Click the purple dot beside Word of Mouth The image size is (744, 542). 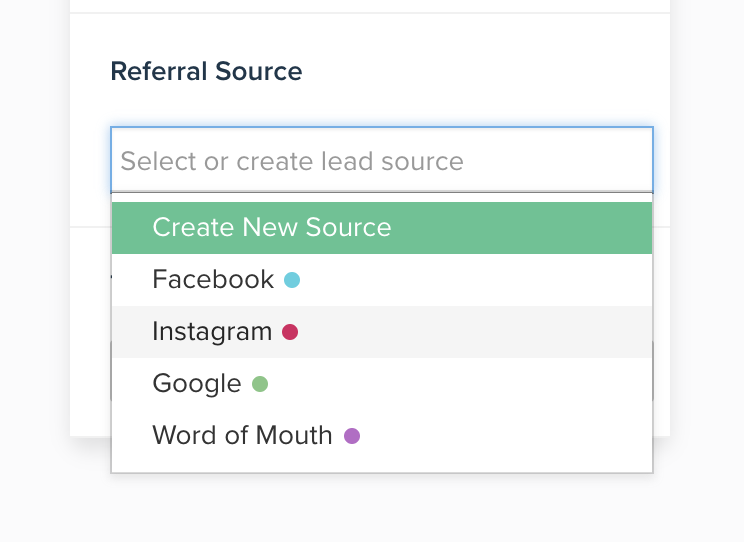pyautogui.click(x=352, y=436)
